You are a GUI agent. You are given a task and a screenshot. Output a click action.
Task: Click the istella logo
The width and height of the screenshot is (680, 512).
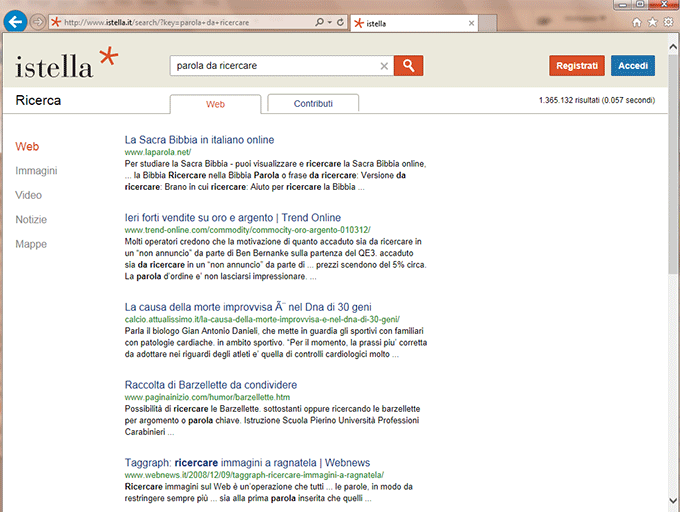(66, 63)
